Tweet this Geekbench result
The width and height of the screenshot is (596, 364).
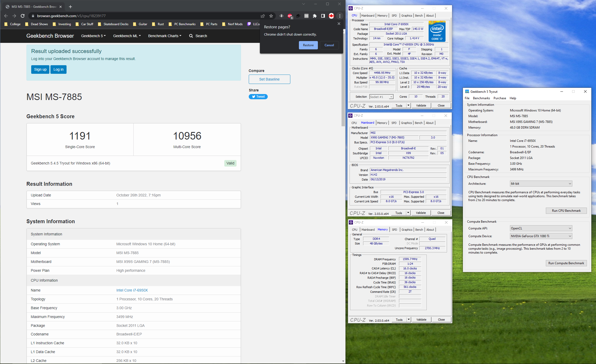tap(258, 97)
